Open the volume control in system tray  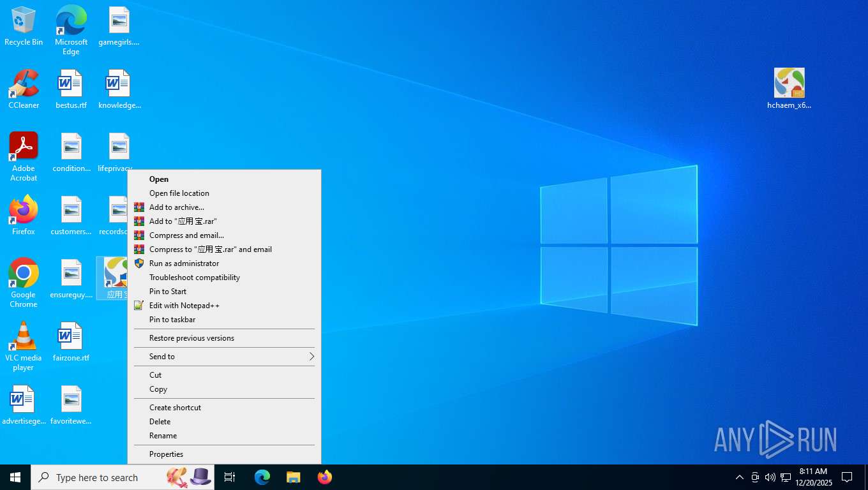pos(770,477)
